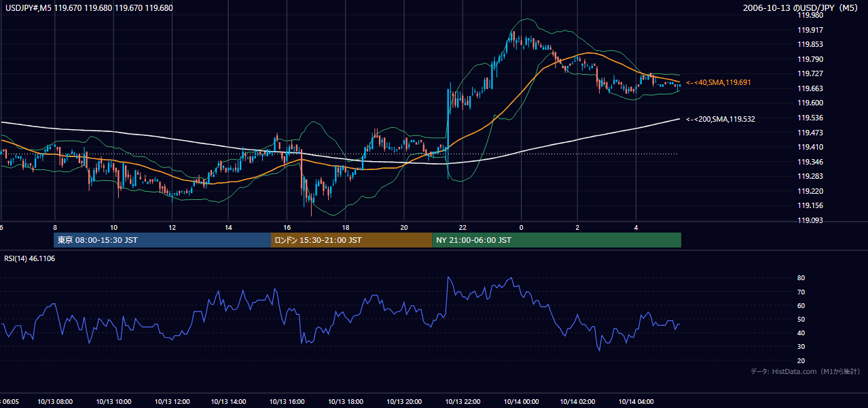Click the 10/13 22:00 time label

point(463,401)
